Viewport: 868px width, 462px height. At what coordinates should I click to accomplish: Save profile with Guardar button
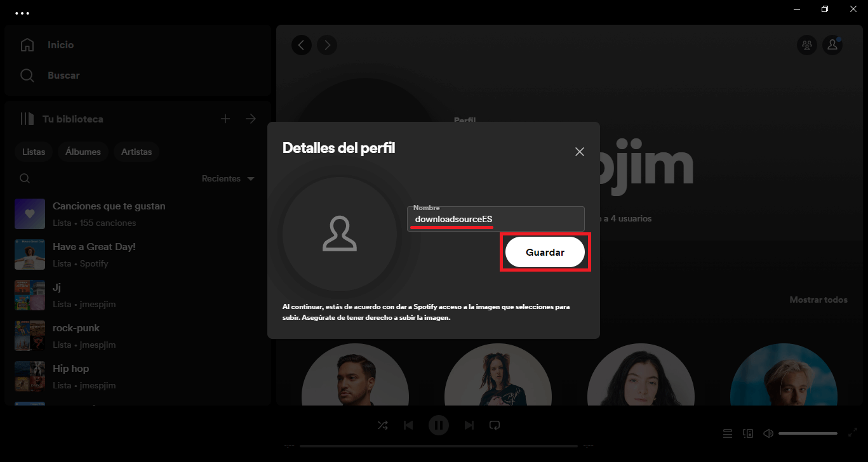545,253
